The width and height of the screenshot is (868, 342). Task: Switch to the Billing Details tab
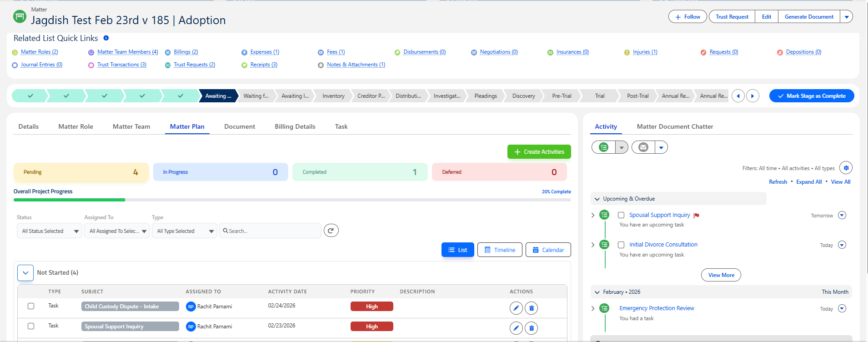point(295,126)
